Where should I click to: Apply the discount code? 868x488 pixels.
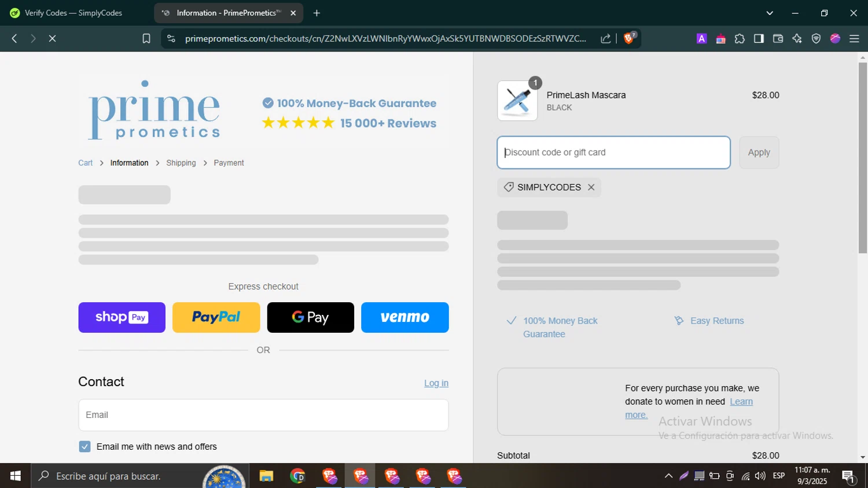tap(759, 153)
